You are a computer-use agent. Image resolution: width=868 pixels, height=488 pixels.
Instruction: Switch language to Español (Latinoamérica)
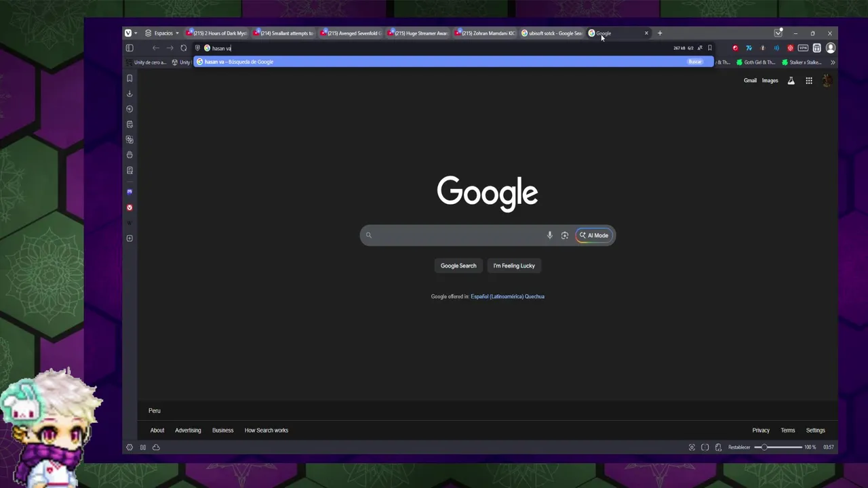pos(497,296)
